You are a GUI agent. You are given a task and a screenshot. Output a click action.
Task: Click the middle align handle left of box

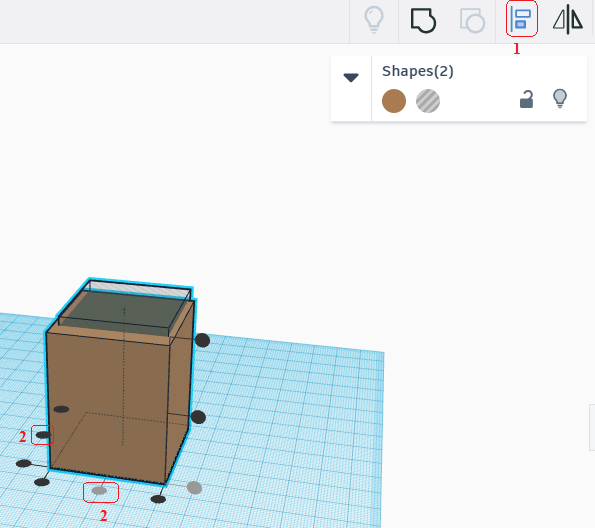[43, 435]
